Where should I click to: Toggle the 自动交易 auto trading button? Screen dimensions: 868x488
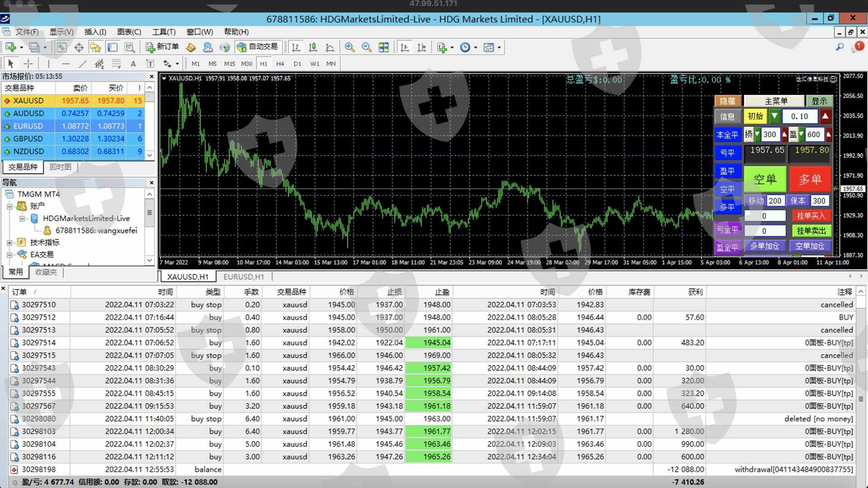(258, 47)
